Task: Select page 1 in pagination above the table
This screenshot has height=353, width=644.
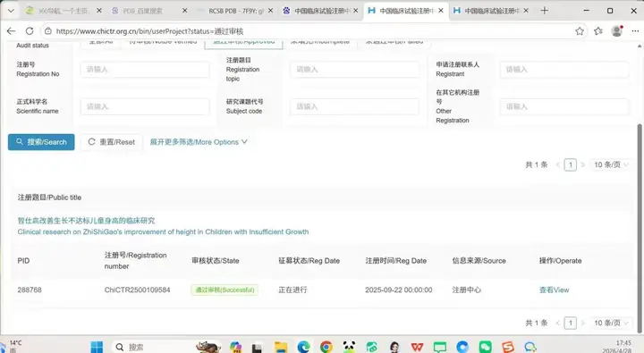Action: pyautogui.click(x=570, y=164)
